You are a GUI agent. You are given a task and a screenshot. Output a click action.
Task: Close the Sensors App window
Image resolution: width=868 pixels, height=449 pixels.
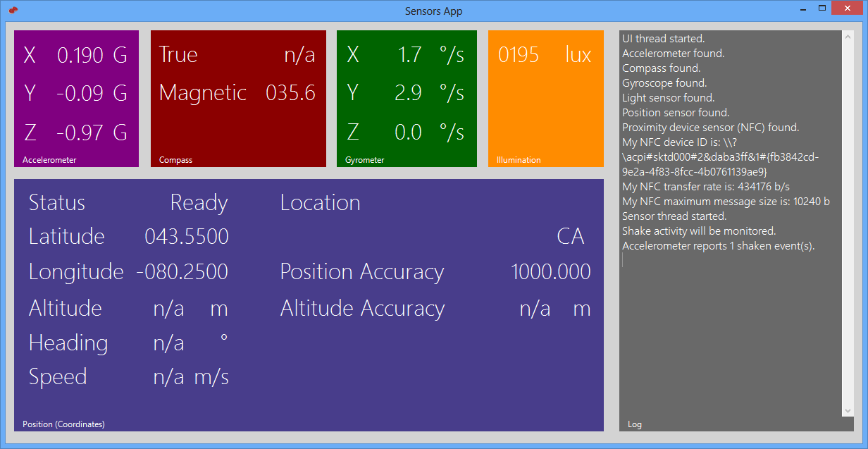[x=848, y=8]
